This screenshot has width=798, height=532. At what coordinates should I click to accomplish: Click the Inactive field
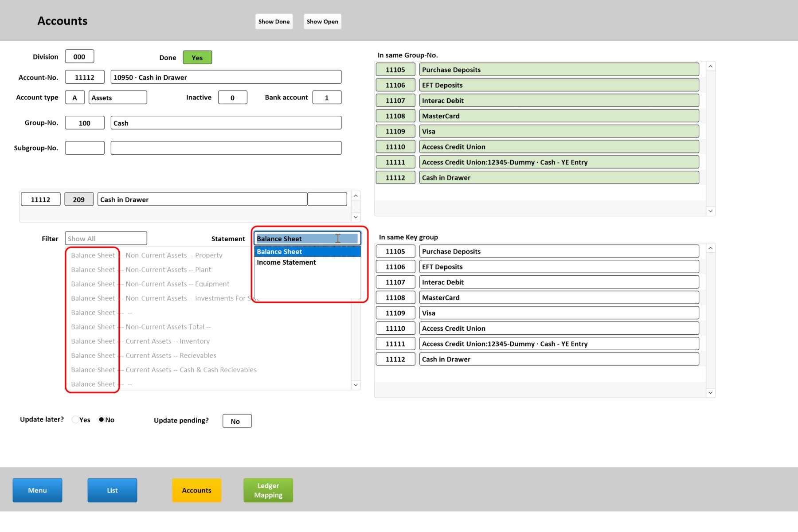pos(233,98)
